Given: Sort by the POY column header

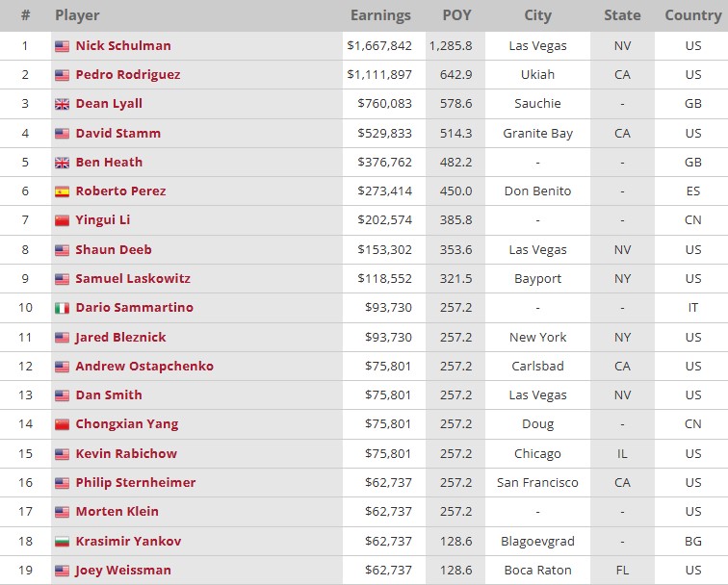Looking at the screenshot, I should point(456,15).
